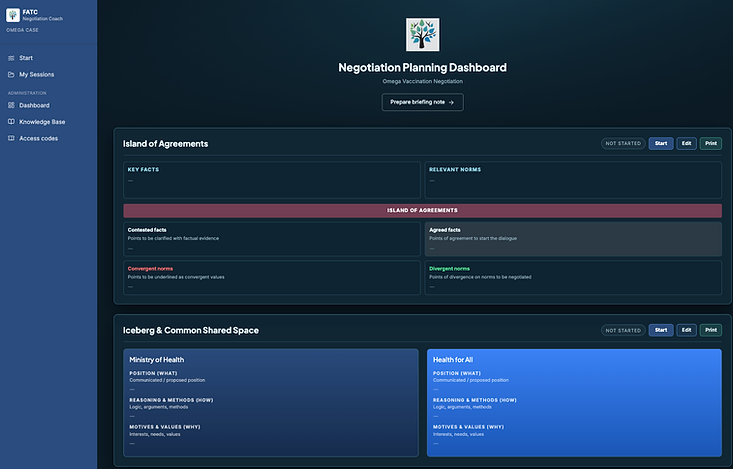Click Prepare briefing note button
This screenshot has width=733, height=469.
pos(423,102)
